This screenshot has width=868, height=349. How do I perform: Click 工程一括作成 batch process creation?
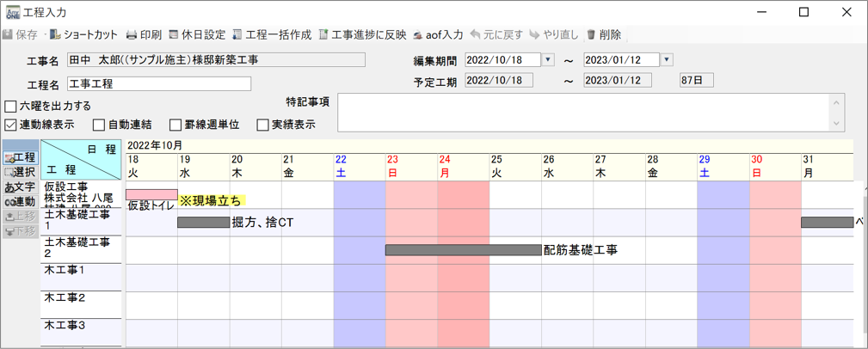[272, 35]
